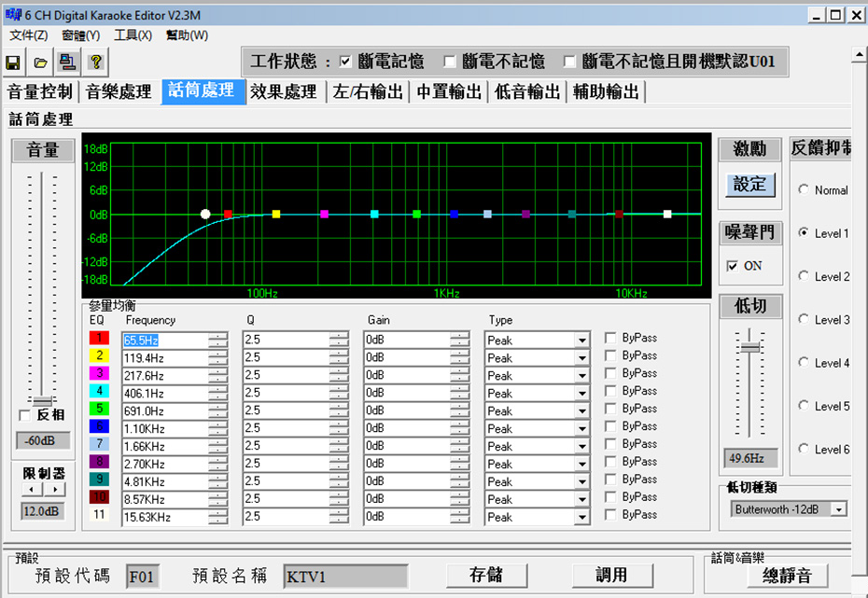This screenshot has width=868, height=598.
Task: Open Type dropdown for EQ band 8
Action: click(x=581, y=465)
